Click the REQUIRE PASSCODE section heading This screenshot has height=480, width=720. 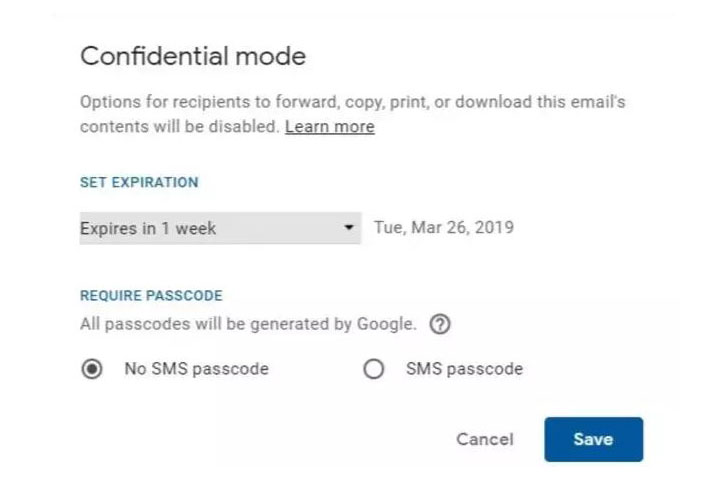[x=151, y=295]
